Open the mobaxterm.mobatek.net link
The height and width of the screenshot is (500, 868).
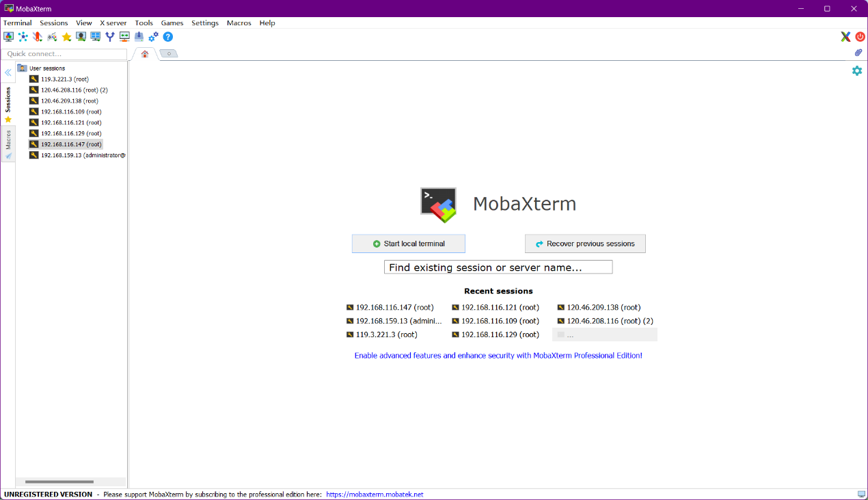pos(375,494)
